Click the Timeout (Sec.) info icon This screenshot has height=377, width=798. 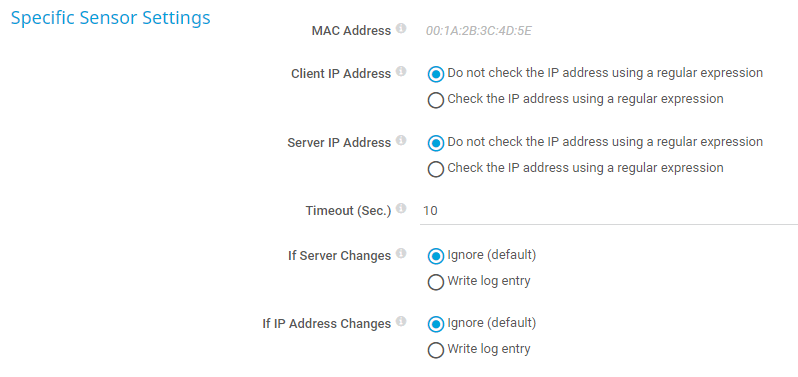click(x=401, y=209)
